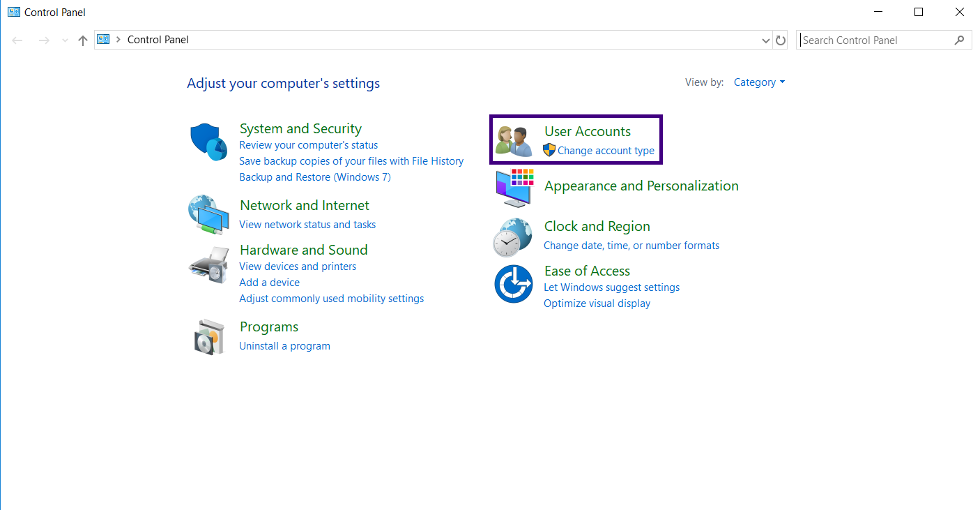Image resolution: width=980 pixels, height=510 pixels.
Task: Click Let Windows suggest settings
Action: click(611, 287)
